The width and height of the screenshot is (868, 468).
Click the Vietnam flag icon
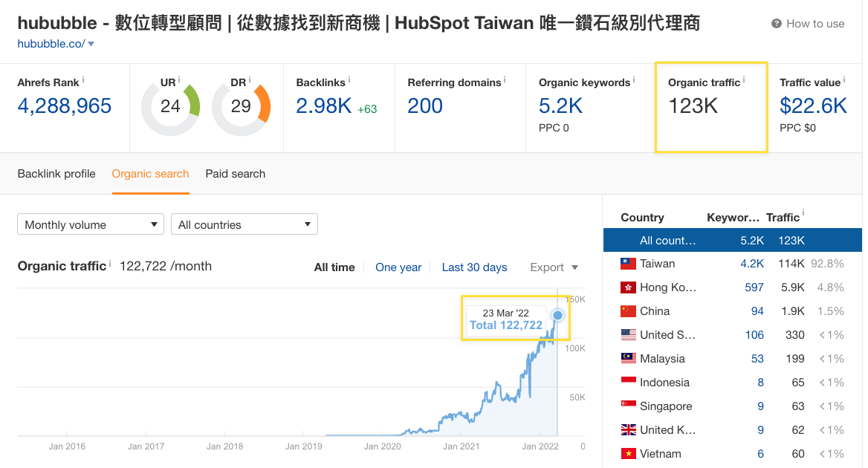(x=628, y=454)
